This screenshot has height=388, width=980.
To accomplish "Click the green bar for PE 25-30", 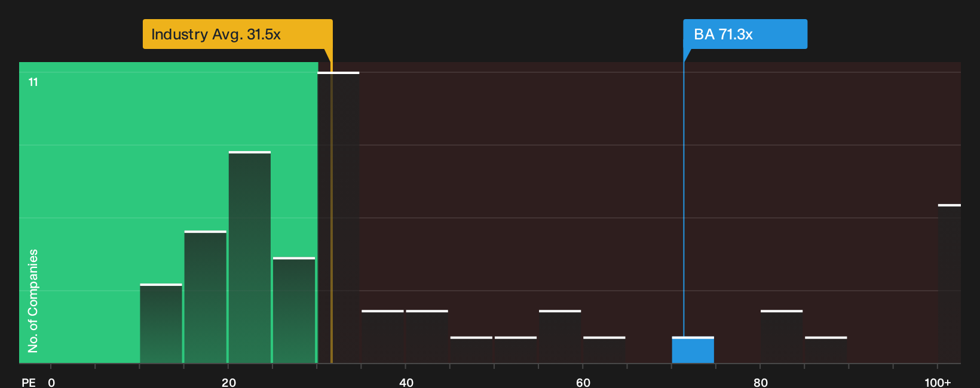I will pos(294,310).
